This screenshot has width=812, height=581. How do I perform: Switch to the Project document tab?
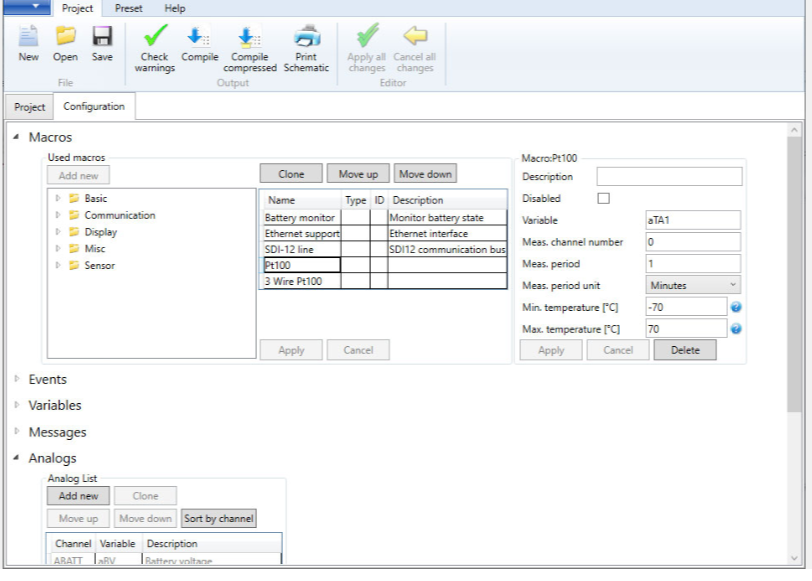point(30,107)
